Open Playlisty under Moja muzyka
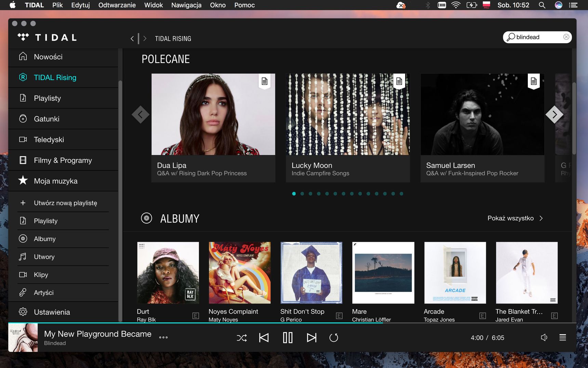Image resolution: width=588 pixels, height=368 pixels. 64,221
